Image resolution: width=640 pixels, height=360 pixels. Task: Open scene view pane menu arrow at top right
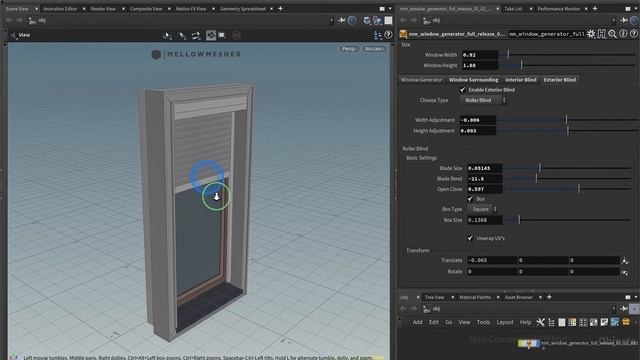point(390,9)
